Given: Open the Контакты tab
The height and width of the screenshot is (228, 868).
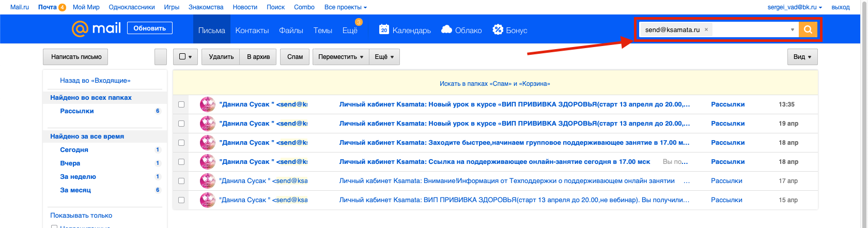Looking at the screenshot, I should (252, 30).
